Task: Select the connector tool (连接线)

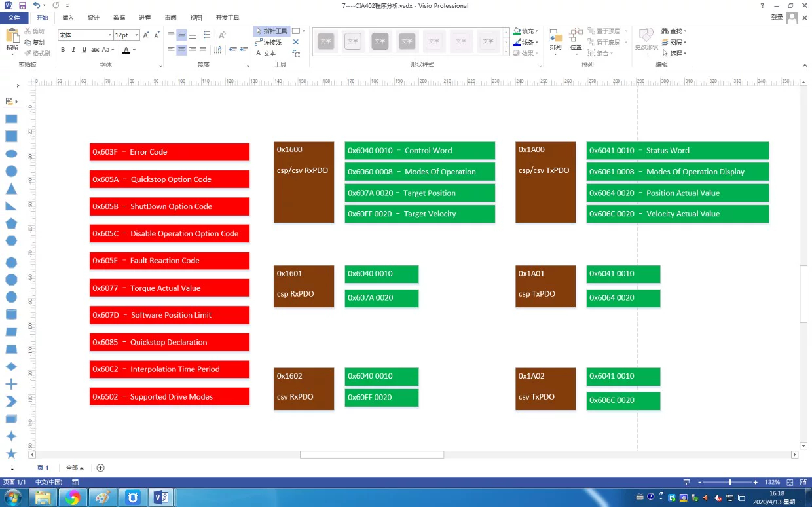Action: pyautogui.click(x=268, y=42)
